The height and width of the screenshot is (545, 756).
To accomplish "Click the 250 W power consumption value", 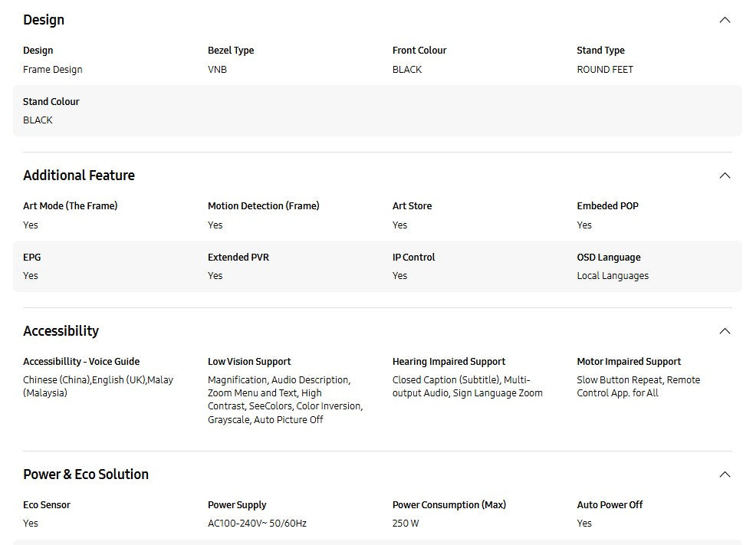I will pyautogui.click(x=406, y=524).
